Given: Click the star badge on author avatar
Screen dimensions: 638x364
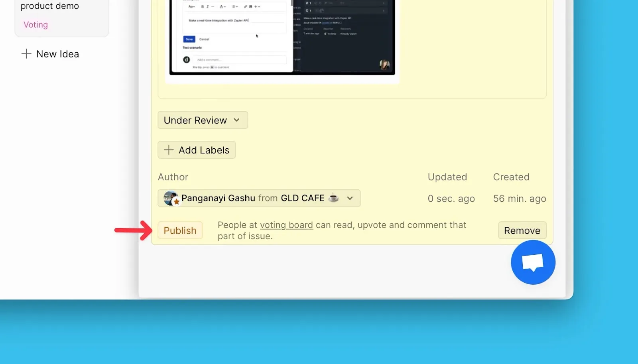Looking at the screenshot, I should point(177,202).
